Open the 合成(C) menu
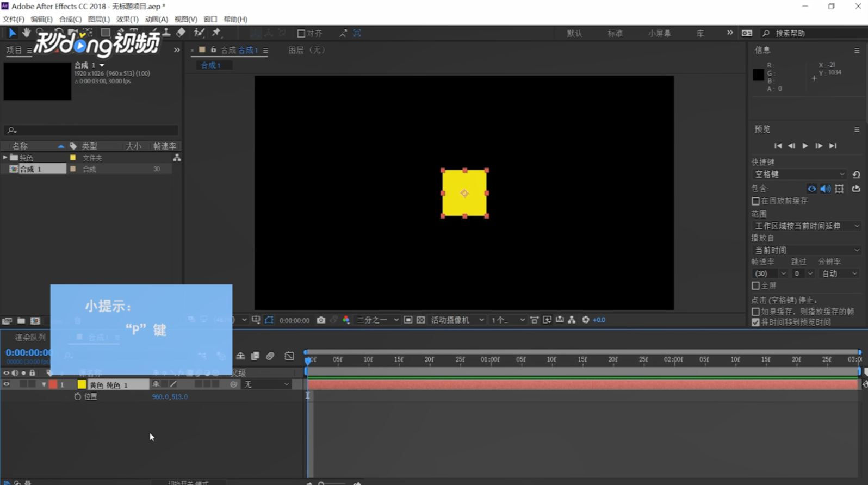 tap(70, 19)
